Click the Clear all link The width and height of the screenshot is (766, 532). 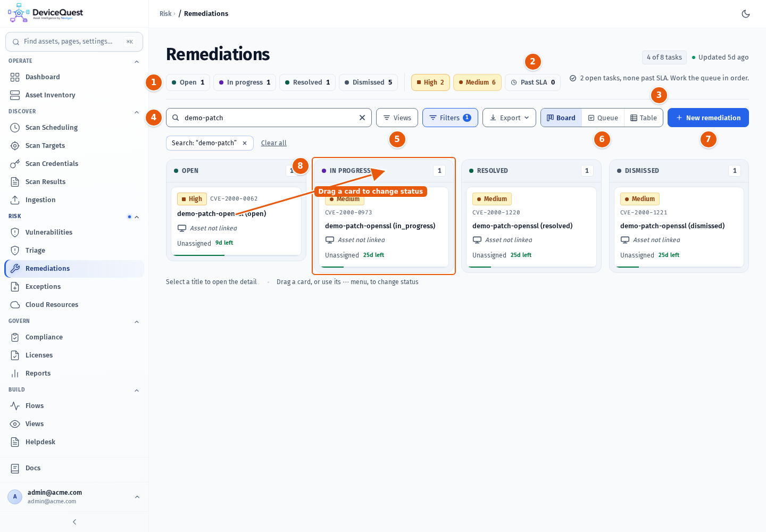(x=274, y=143)
